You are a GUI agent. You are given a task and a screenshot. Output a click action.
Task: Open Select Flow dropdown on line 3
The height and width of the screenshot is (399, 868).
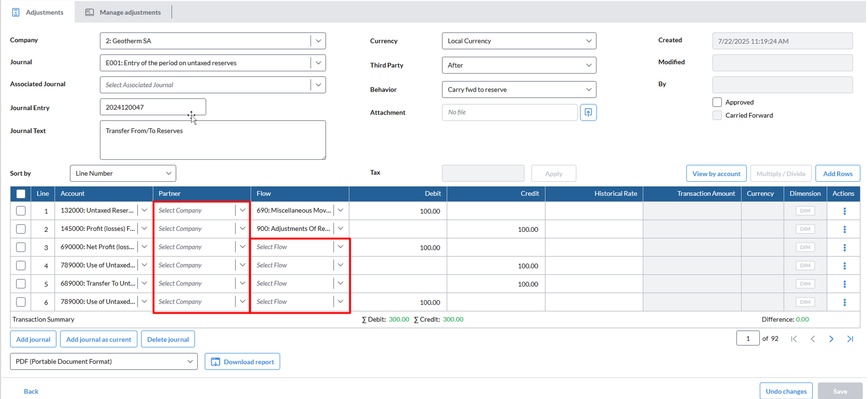[340, 247]
